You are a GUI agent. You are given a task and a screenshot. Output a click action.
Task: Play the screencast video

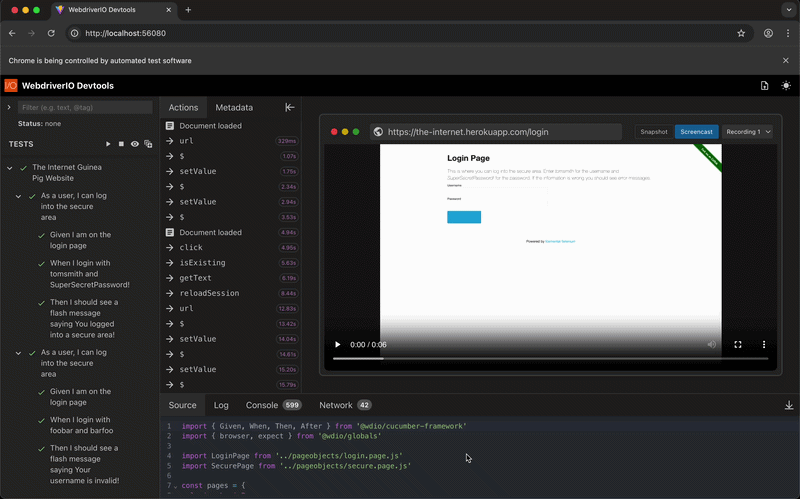[337, 344]
